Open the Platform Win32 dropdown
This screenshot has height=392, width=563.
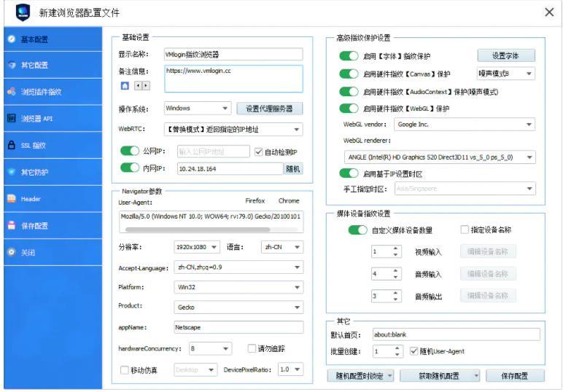pyautogui.click(x=238, y=287)
